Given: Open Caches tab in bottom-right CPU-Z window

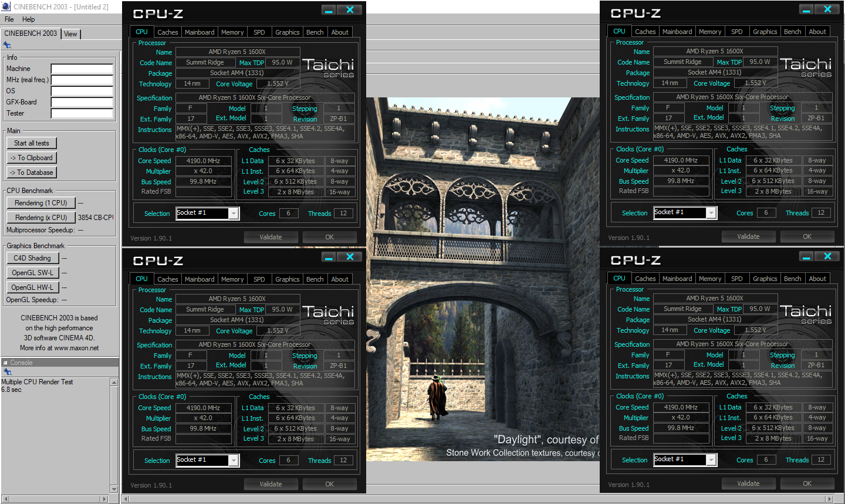Looking at the screenshot, I should pyautogui.click(x=645, y=279).
